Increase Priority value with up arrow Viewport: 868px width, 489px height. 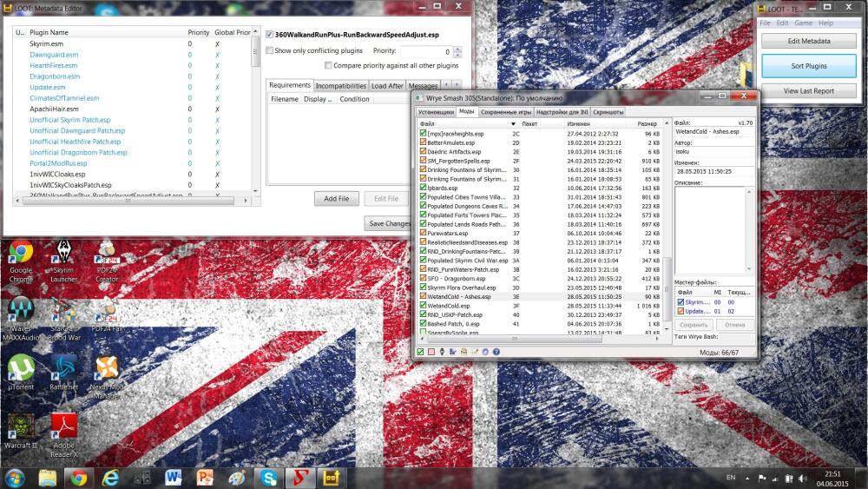click(457, 49)
